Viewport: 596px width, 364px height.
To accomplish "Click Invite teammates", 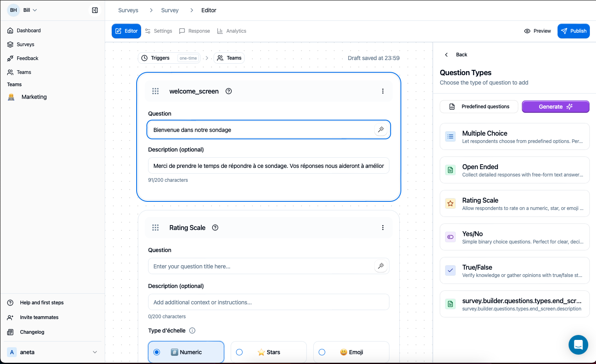I will pyautogui.click(x=39, y=317).
